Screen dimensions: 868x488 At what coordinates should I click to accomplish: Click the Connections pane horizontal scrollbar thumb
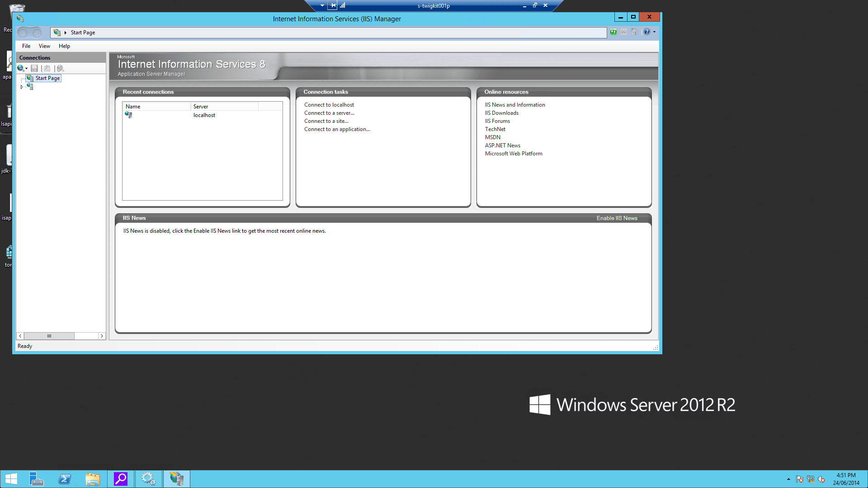click(49, 336)
